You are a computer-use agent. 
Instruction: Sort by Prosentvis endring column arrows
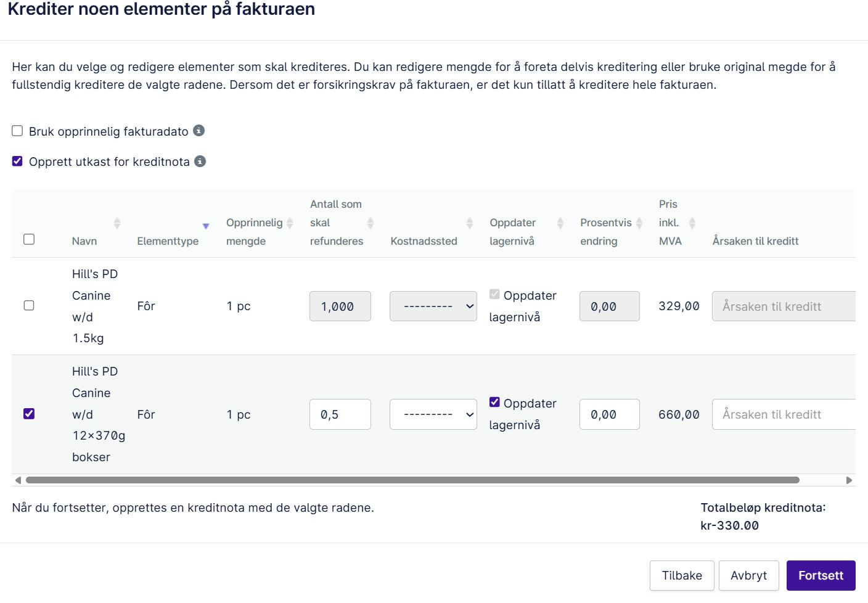pos(639,223)
